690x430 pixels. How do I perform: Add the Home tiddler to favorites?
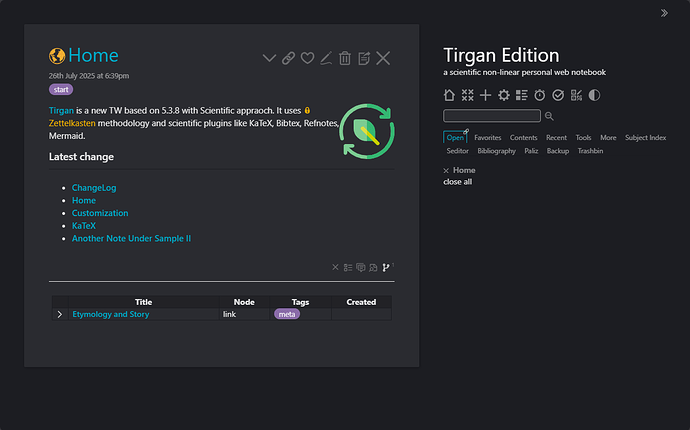coord(307,58)
